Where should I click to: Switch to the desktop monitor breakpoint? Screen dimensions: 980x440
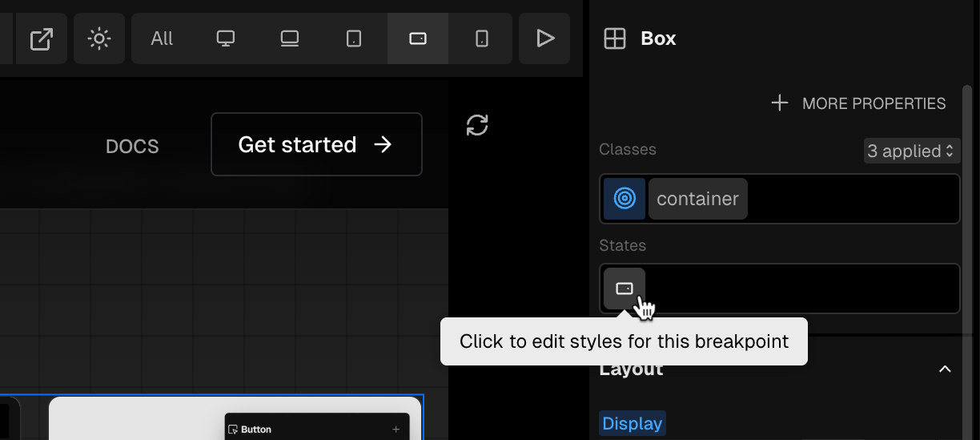[226, 38]
